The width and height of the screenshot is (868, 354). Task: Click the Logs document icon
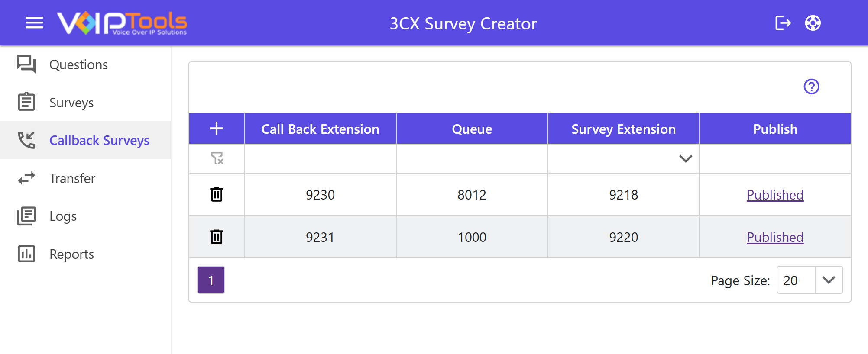pos(26,216)
